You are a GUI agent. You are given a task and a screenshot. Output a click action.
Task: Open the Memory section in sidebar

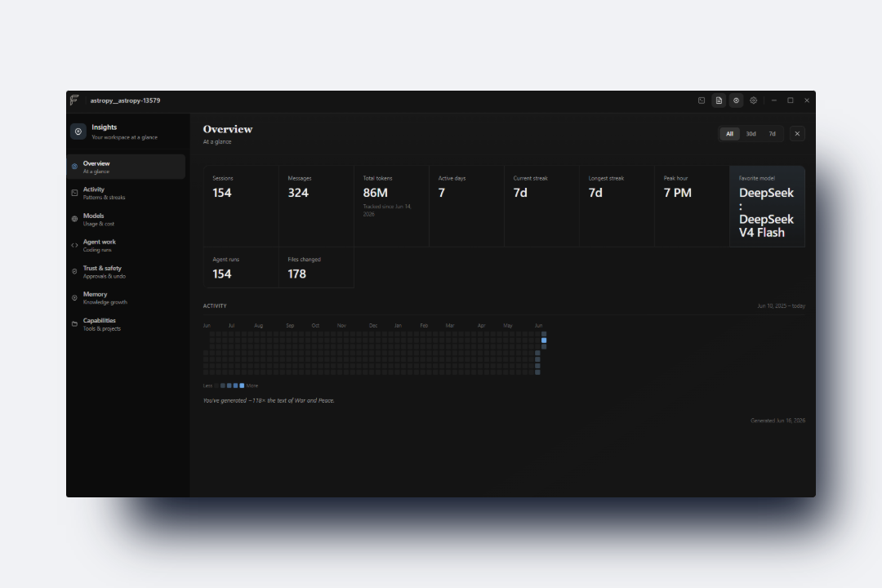click(x=126, y=297)
